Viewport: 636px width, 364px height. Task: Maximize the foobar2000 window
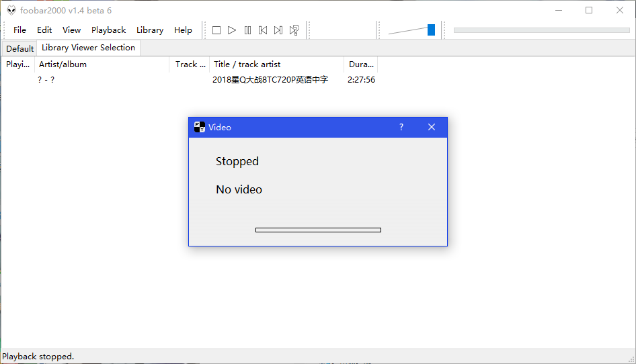pyautogui.click(x=589, y=10)
